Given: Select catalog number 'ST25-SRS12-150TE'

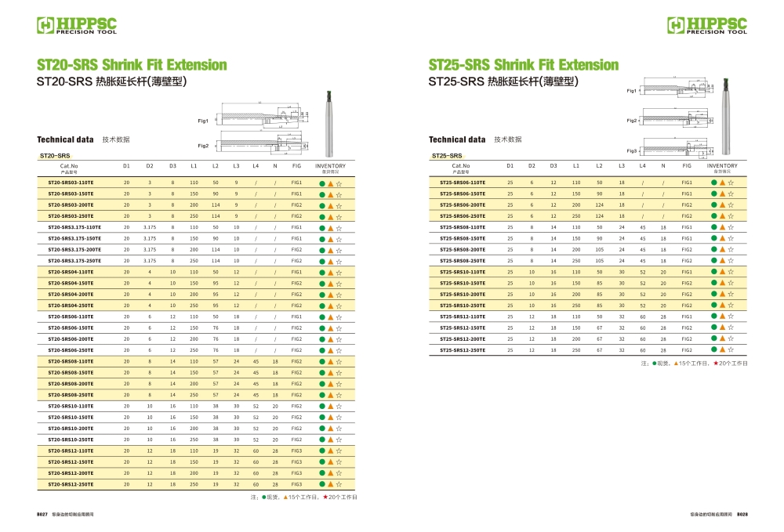Looking at the screenshot, I should click(463, 328).
